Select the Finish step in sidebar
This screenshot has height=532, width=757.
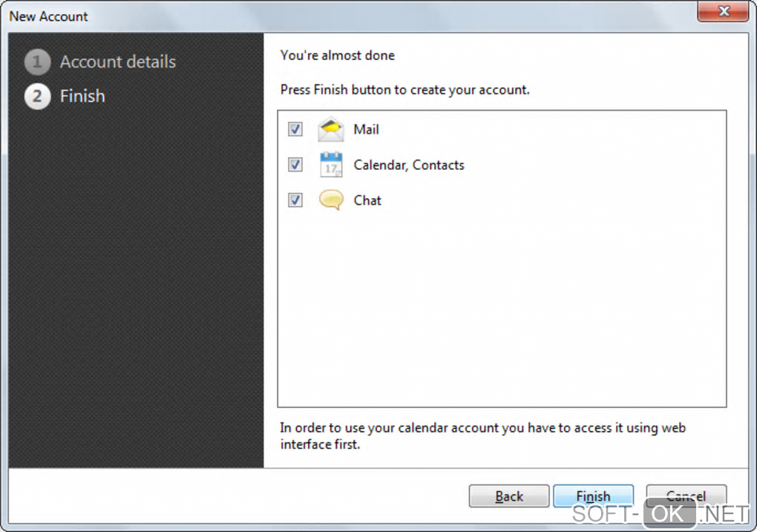pyautogui.click(x=82, y=96)
